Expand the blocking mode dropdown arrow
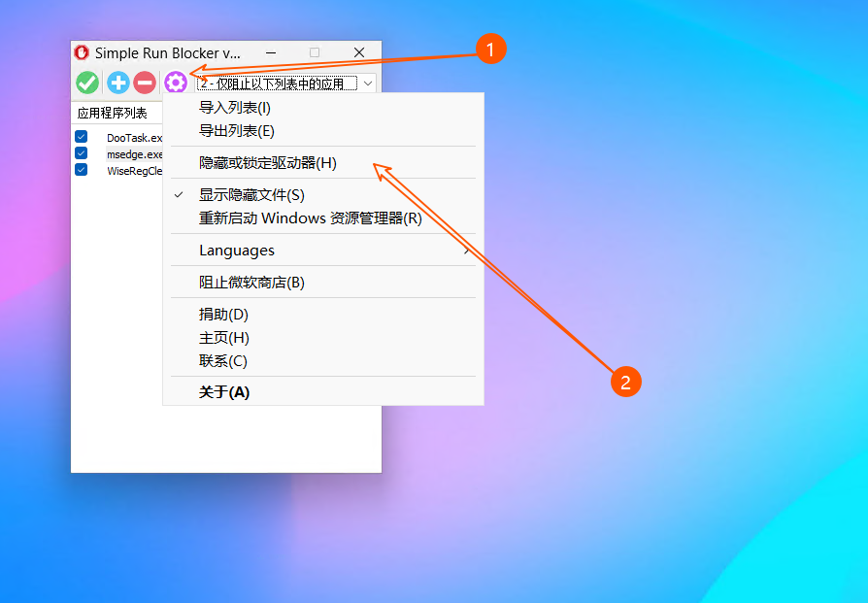The height and width of the screenshot is (603, 868). [x=368, y=84]
